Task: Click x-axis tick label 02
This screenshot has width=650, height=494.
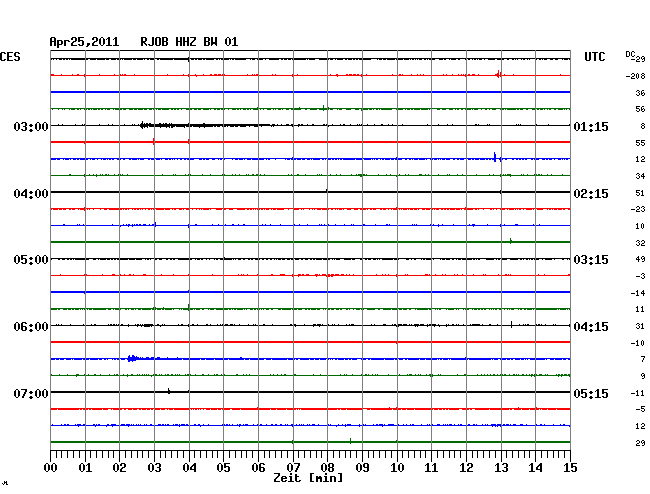Action: click(119, 467)
